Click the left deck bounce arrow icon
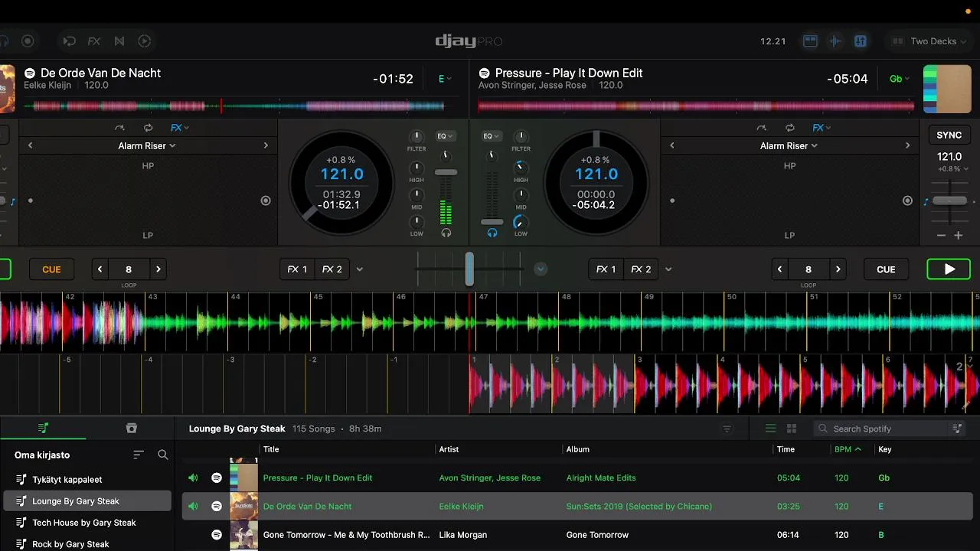980x551 pixels. 119,128
